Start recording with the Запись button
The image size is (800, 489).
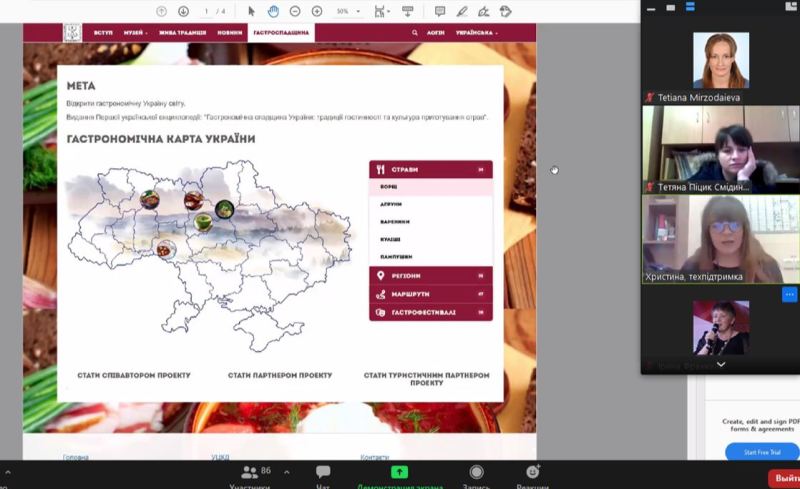click(x=476, y=476)
